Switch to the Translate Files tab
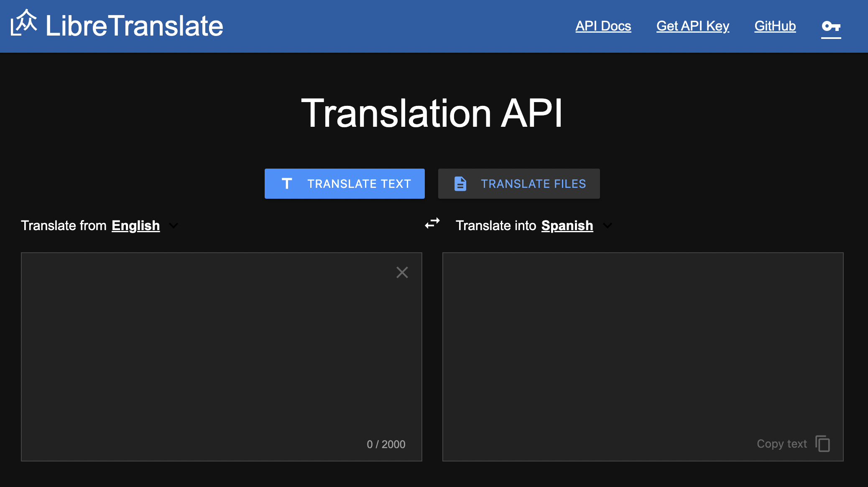 coord(519,184)
